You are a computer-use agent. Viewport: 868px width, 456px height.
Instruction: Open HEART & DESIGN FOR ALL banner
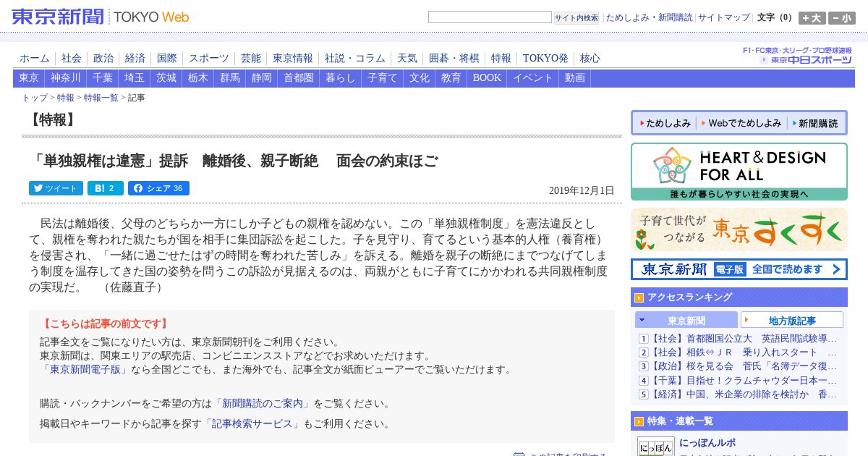pyautogui.click(x=739, y=172)
